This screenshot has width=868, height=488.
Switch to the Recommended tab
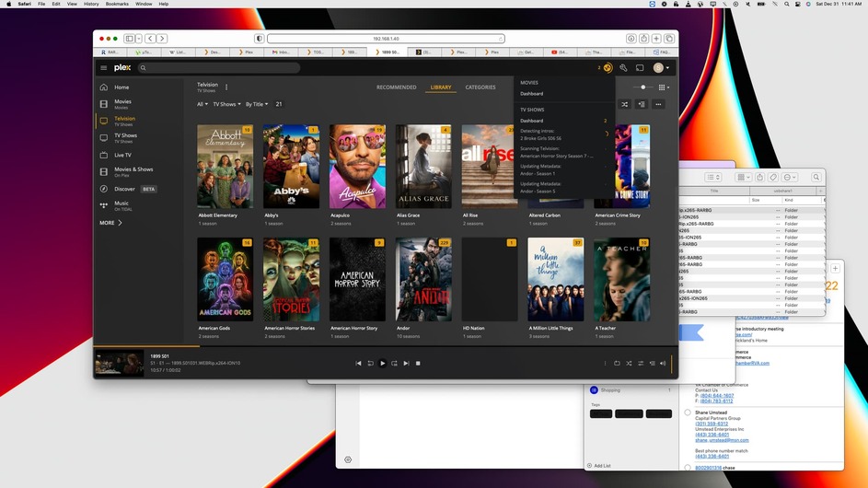pyautogui.click(x=396, y=87)
